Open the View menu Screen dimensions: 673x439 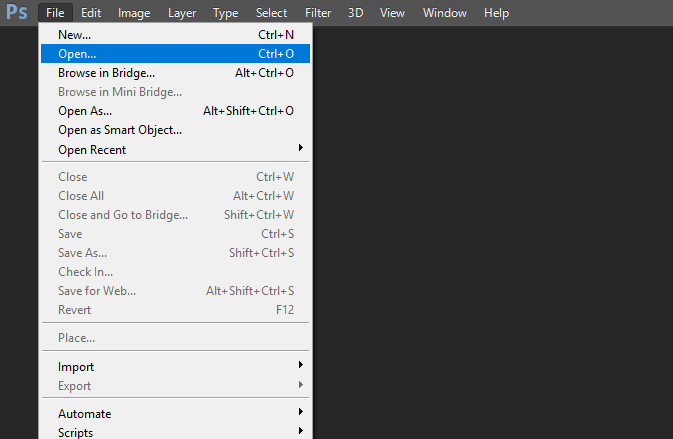[392, 13]
